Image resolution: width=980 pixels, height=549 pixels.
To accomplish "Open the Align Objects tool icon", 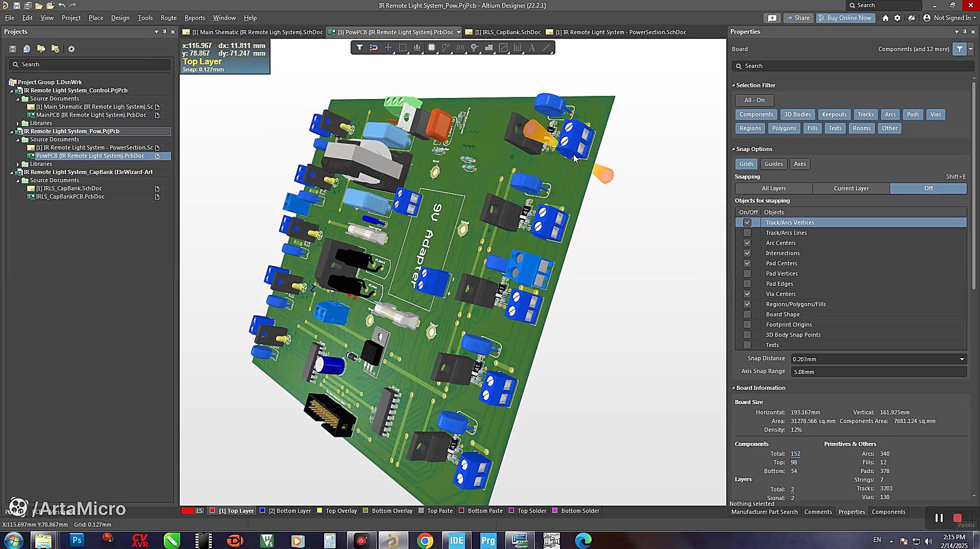I will tap(417, 47).
